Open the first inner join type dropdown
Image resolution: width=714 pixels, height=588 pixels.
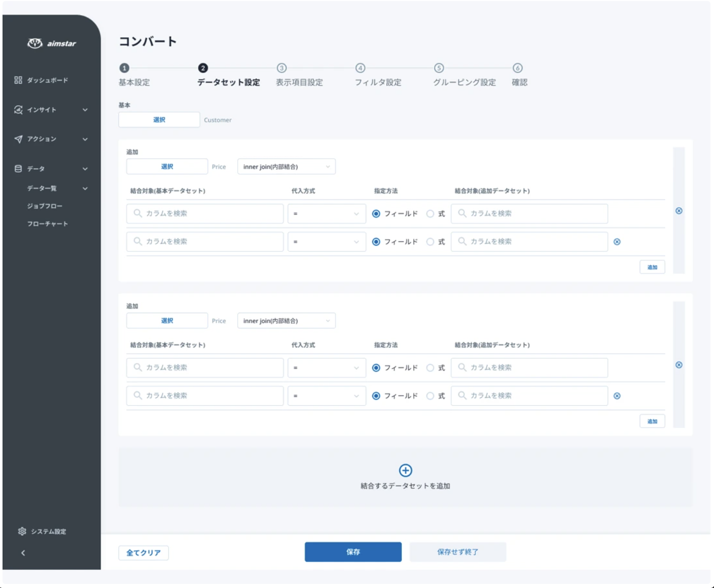click(286, 167)
